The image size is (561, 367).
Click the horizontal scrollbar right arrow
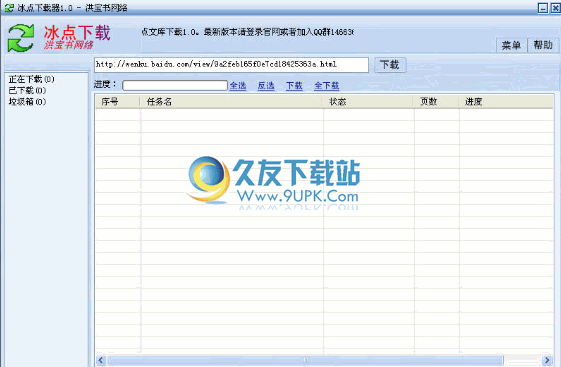click(x=547, y=360)
